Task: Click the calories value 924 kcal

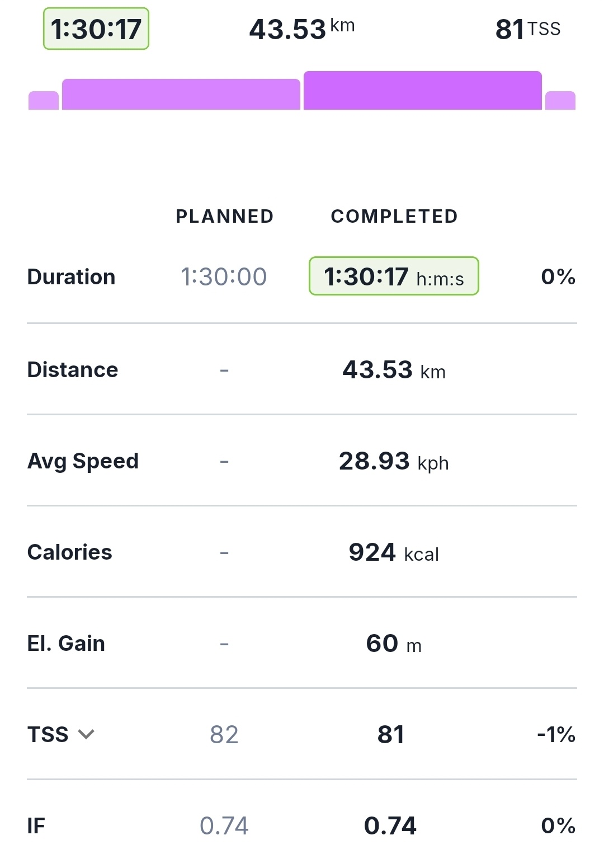Action: point(394,552)
